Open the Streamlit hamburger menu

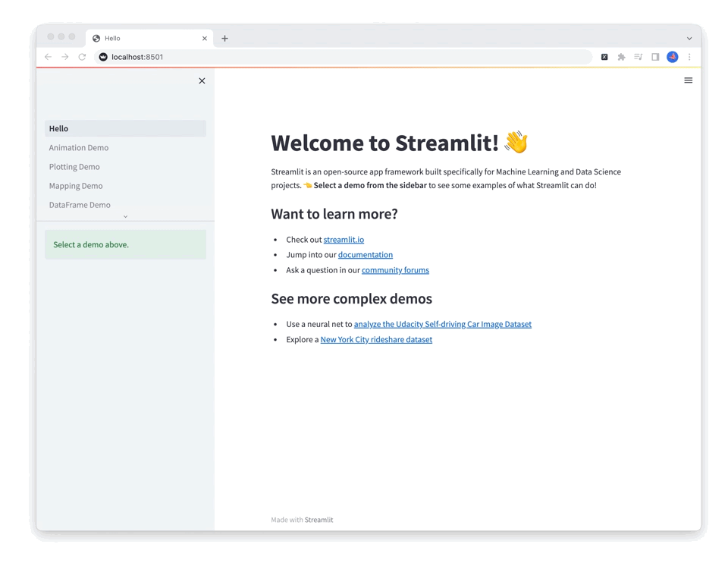point(688,80)
